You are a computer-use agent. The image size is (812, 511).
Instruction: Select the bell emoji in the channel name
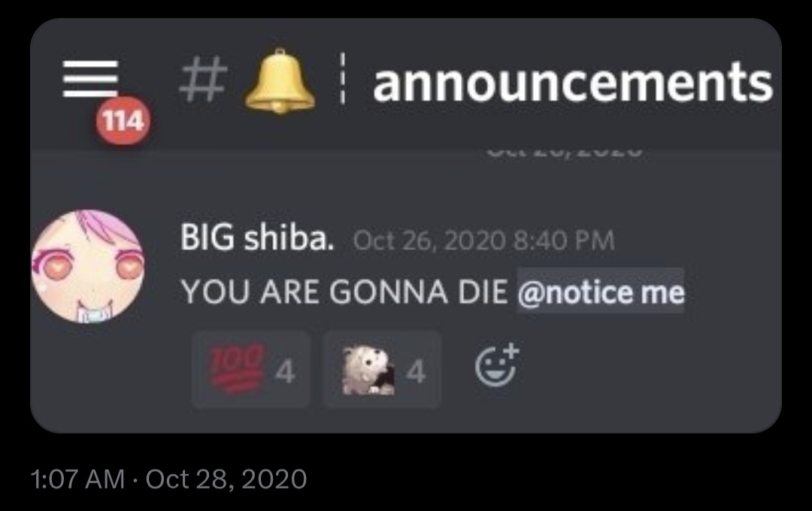[x=280, y=80]
